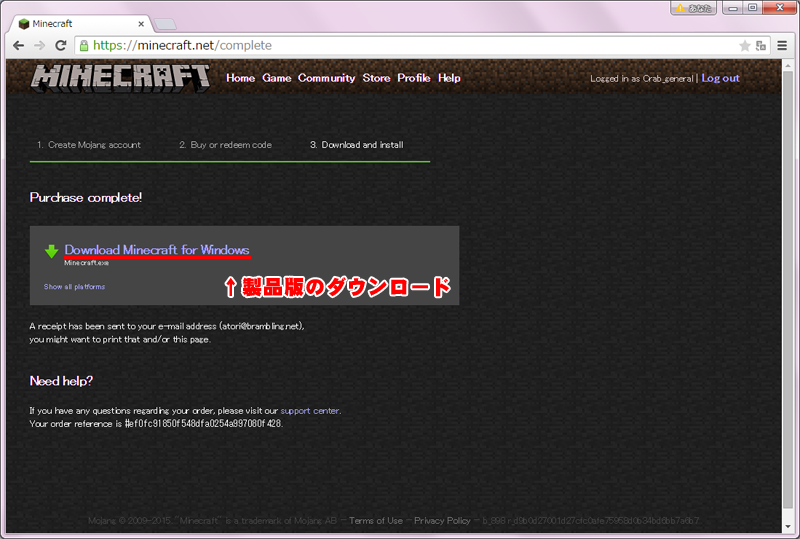The width and height of the screenshot is (800, 539).
Task: Click Show all platforms link
Action: click(x=74, y=287)
